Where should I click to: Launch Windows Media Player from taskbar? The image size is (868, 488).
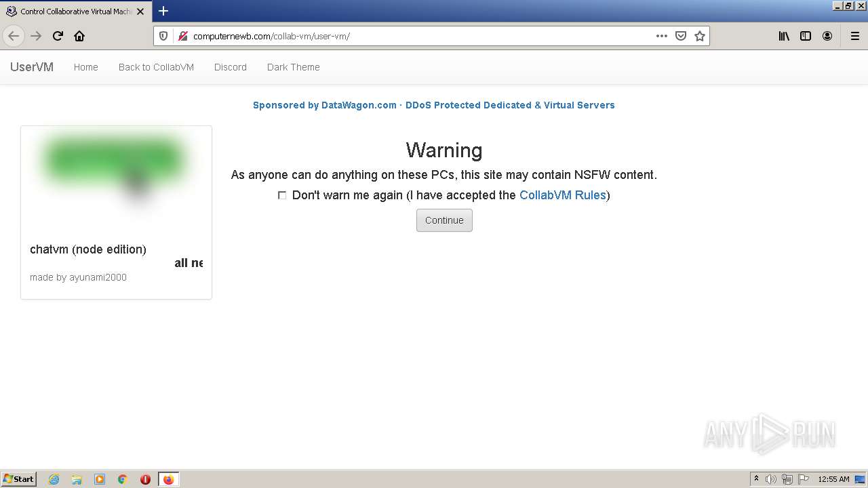tap(100, 479)
